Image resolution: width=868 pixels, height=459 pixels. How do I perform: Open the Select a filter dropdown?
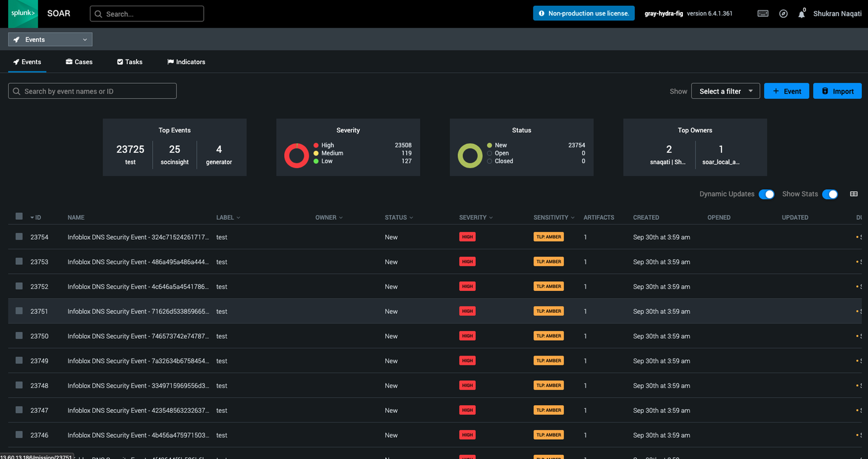click(726, 91)
